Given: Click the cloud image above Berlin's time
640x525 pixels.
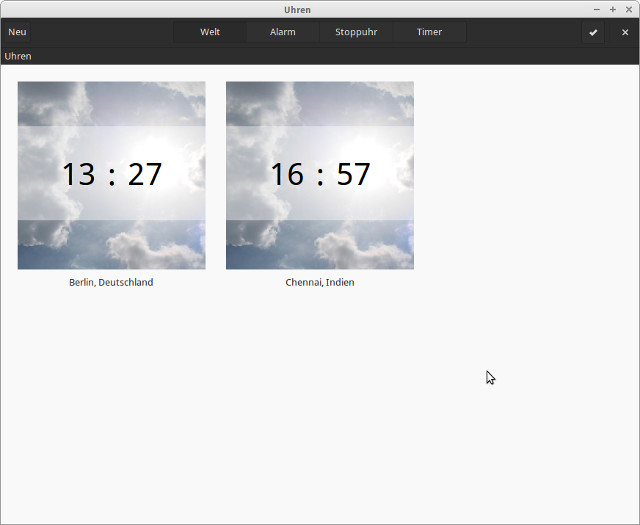Looking at the screenshot, I should click(111, 103).
